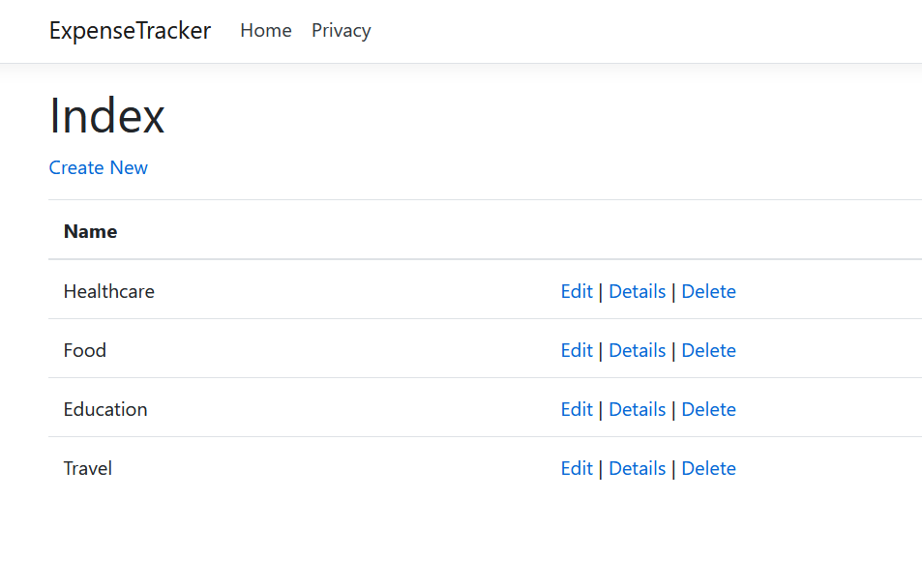Delete the Healthcare category

(x=708, y=292)
